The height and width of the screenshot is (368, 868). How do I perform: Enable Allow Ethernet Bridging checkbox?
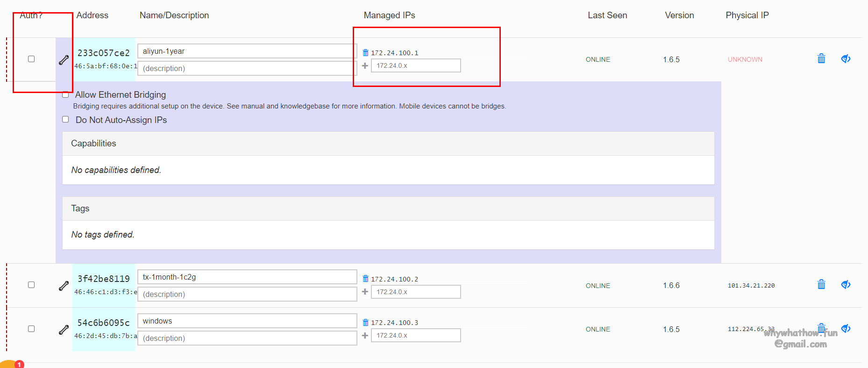tap(66, 95)
